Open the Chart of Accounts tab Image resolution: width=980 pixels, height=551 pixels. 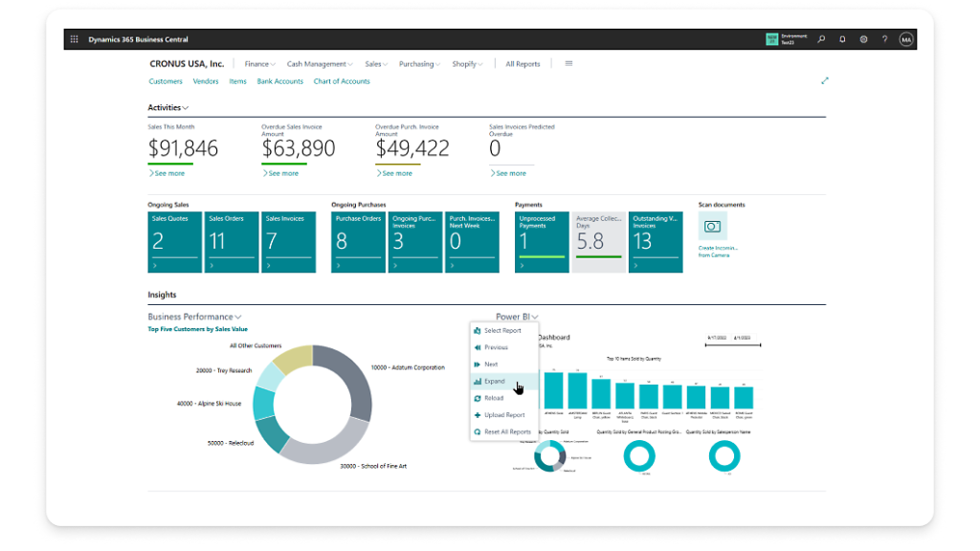coord(342,81)
